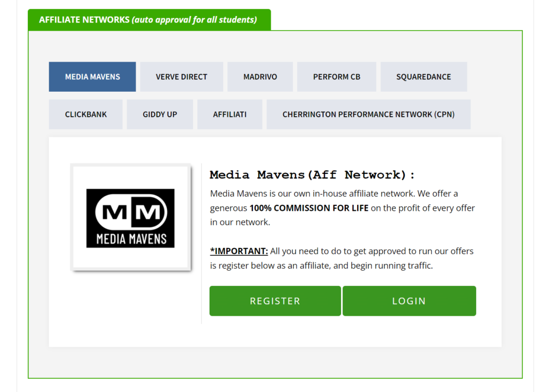Open the Squaredance tab
Image resolution: width=549 pixels, height=392 pixels.
424,77
